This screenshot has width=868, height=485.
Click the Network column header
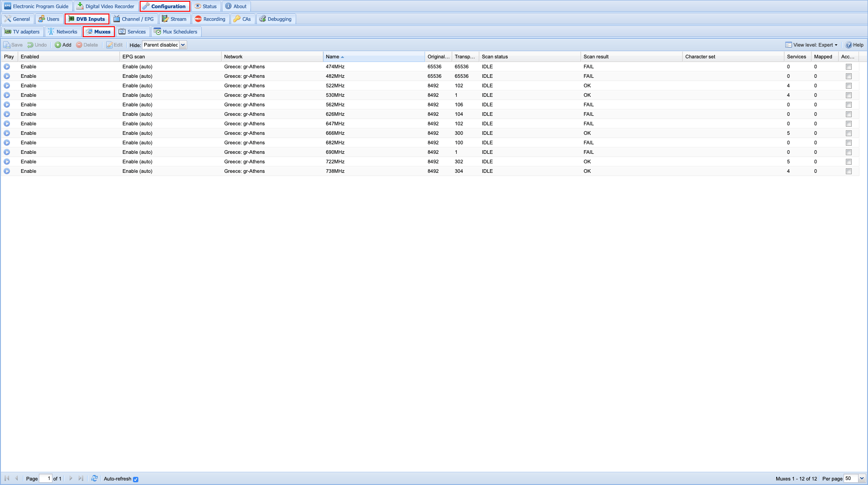coord(233,57)
